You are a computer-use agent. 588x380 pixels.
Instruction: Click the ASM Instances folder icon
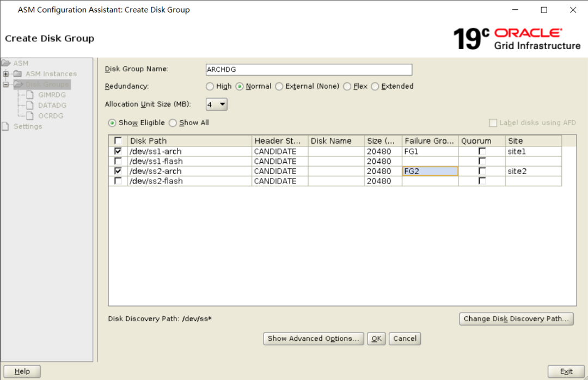click(17, 73)
